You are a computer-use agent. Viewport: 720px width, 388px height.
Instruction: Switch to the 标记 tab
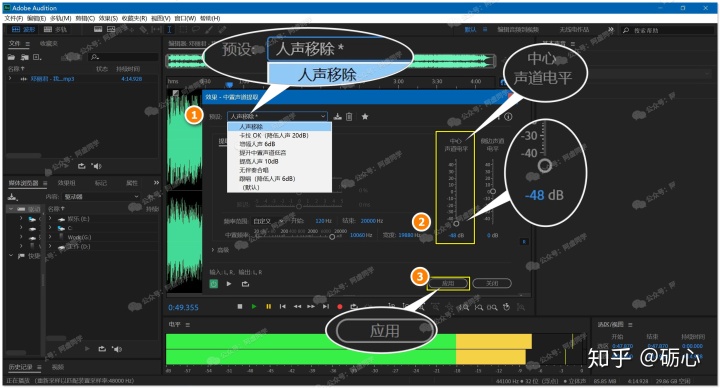pyautogui.click(x=101, y=183)
